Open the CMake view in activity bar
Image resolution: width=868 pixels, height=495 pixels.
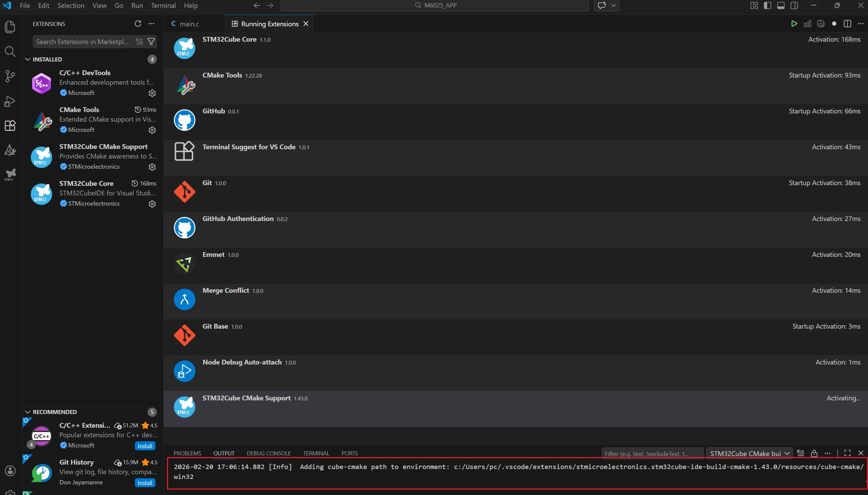click(x=10, y=150)
